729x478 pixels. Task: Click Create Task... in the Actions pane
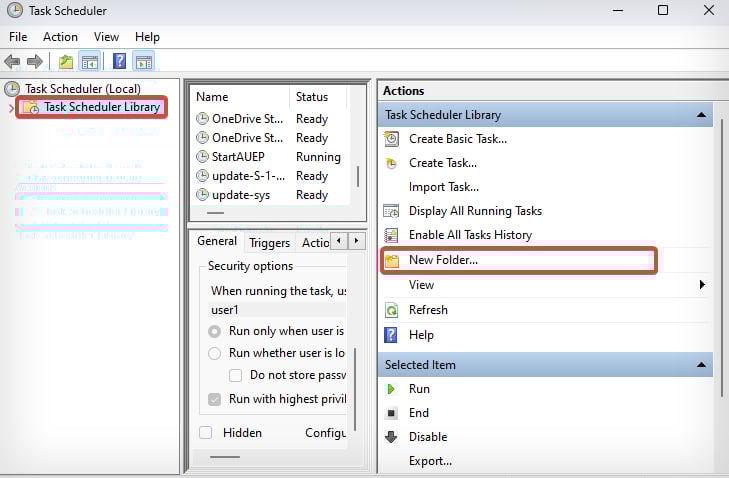(443, 163)
